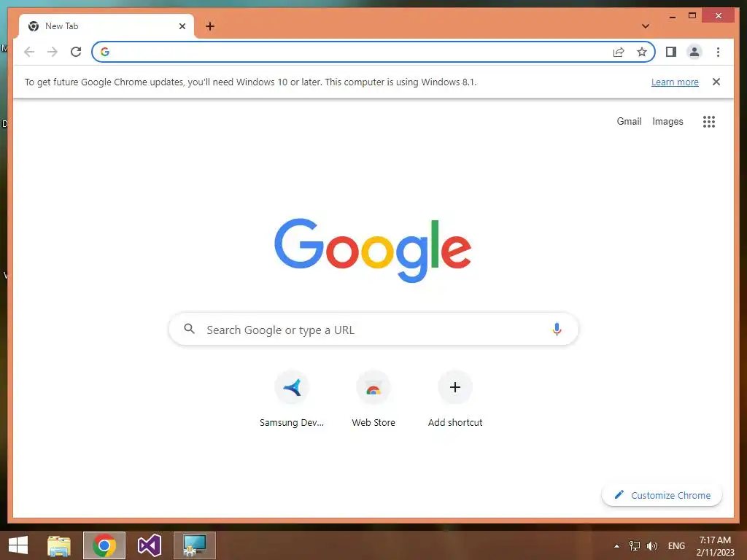Open the Web Store shortcut
Screen dimensions: 747x560
click(373, 400)
